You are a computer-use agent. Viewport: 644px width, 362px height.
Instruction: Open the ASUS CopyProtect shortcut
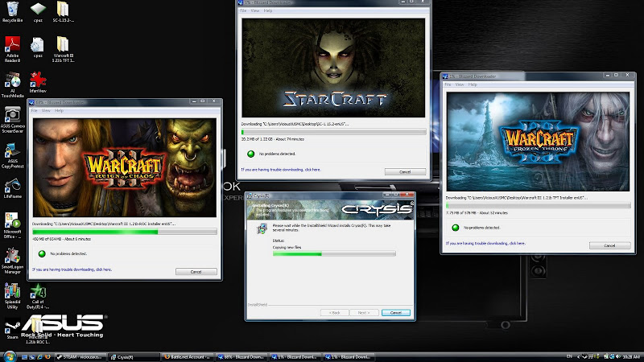coord(12,155)
